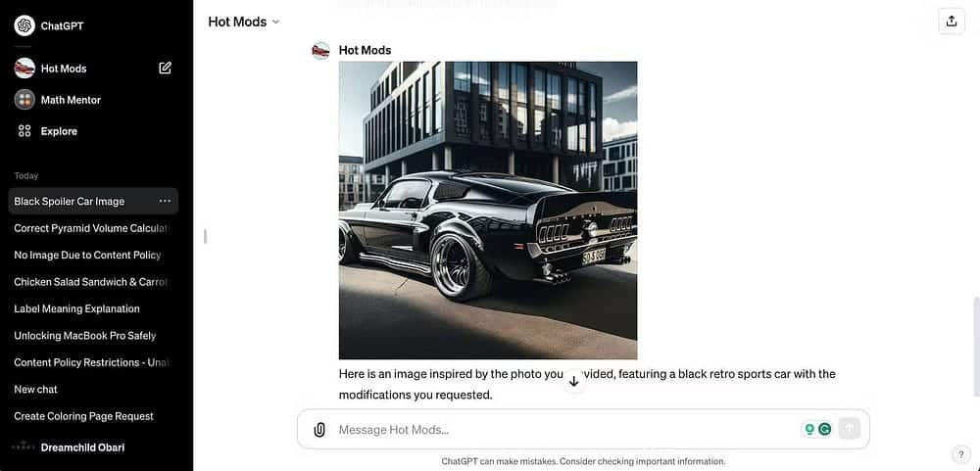The width and height of the screenshot is (980, 471).
Task: Open the generated black car image
Action: pos(488,210)
